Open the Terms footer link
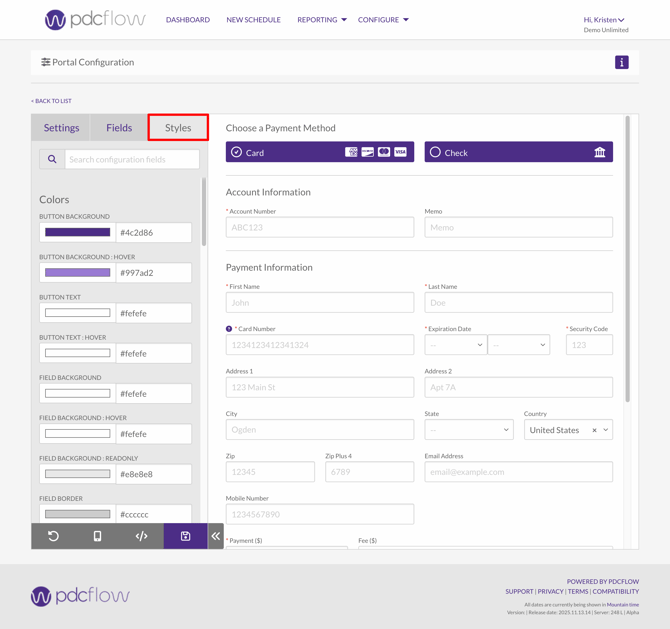This screenshot has width=670, height=629. pos(578,591)
